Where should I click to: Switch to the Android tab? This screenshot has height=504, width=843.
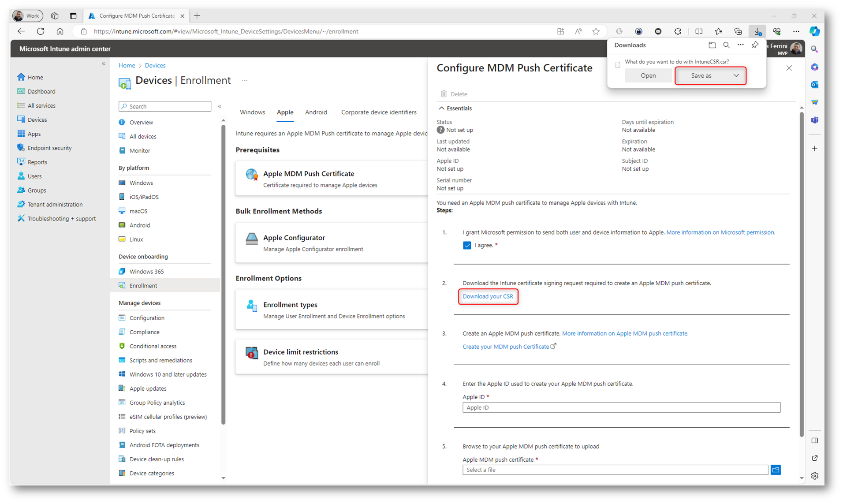(316, 112)
